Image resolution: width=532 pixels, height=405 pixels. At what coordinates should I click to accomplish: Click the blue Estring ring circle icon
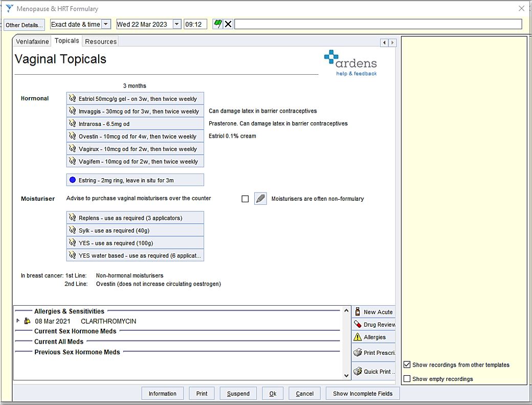tap(72, 180)
